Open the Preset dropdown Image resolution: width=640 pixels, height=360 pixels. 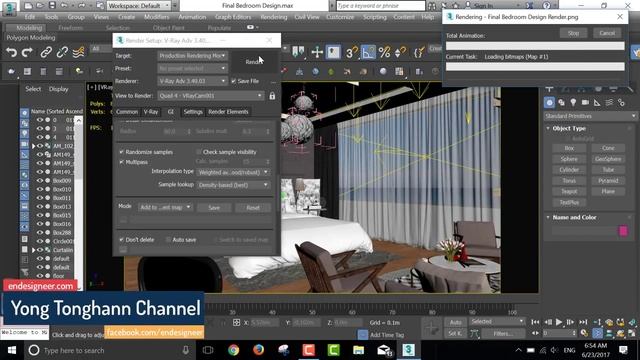click(193, 69)
